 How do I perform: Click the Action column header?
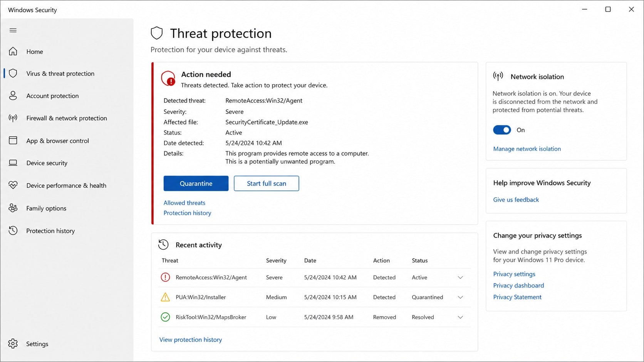pos(381,260)
